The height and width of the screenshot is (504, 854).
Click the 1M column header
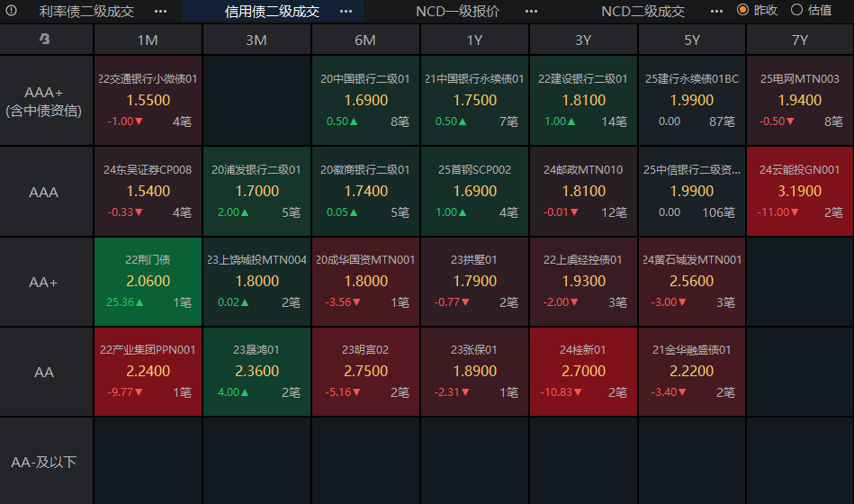pos(148,40)
